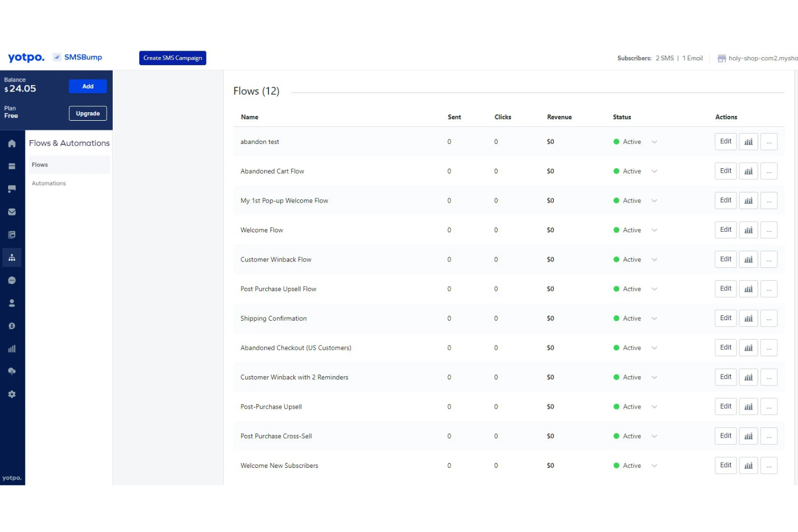Select the Flows tab in sidebar
798x532 pixels.
(39, 164)
